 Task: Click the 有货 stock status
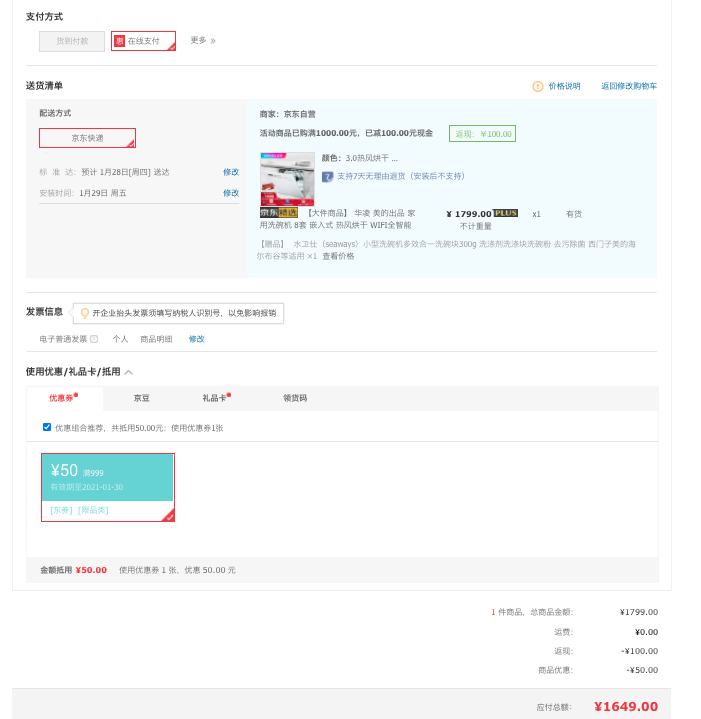[574, 214]
